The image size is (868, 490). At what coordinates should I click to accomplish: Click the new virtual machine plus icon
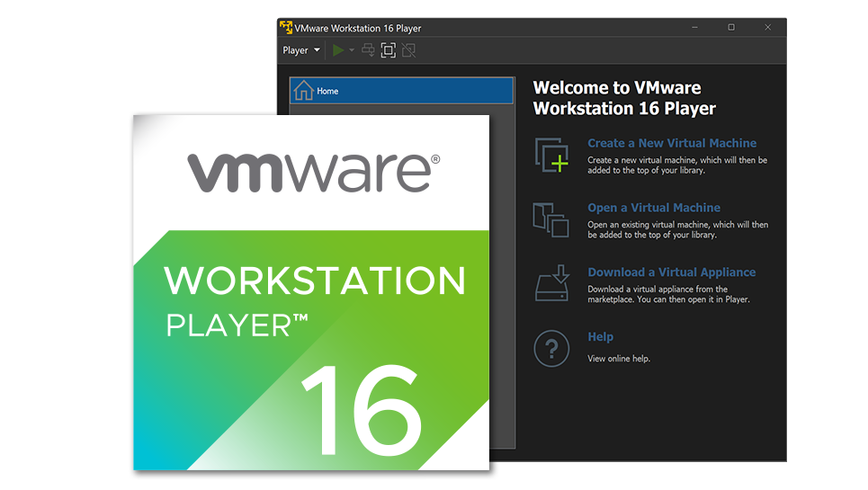click(551, 156)
